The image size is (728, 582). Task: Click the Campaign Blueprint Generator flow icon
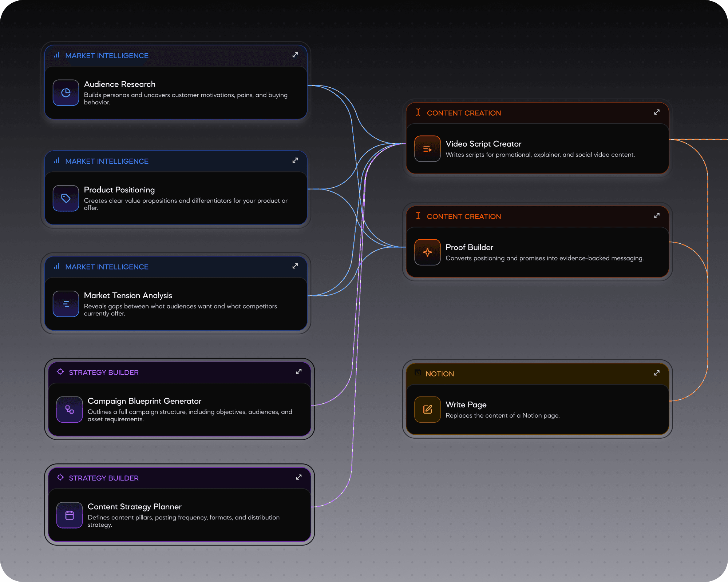tap(70, 410)
